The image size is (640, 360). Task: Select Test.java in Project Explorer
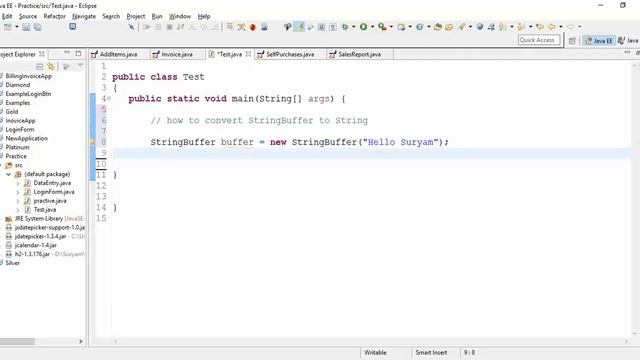[44, 210]
